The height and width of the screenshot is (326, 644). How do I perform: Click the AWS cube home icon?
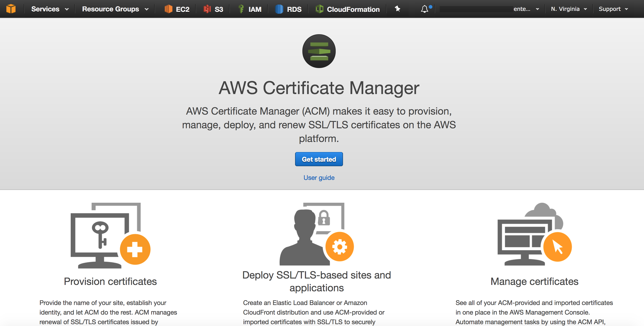pyautogui.click(x=11, y=9)
